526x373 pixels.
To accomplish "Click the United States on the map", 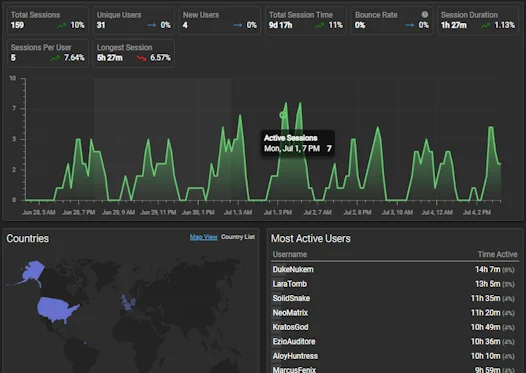I will pyautogui.click(x=55, y=309).
